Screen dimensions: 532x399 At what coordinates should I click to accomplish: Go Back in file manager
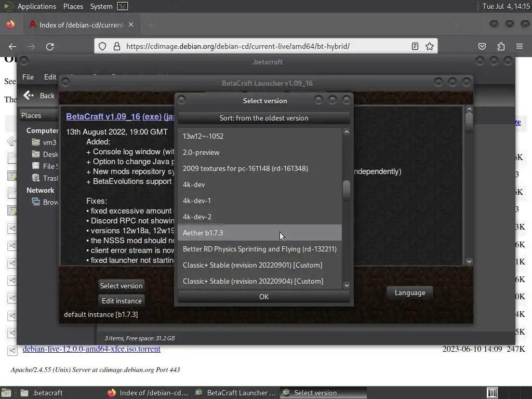pyautogui.click(x=39, y=96)
